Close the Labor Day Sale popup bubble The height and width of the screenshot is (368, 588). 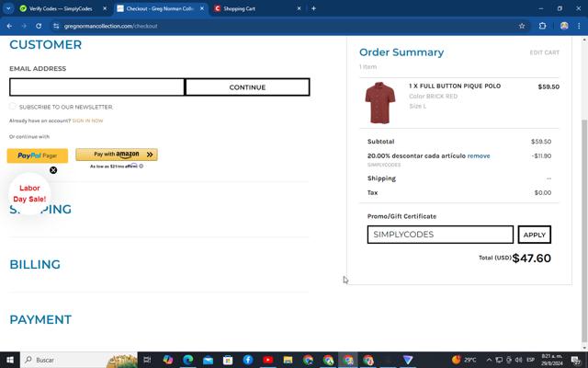[x=53, y=170]
